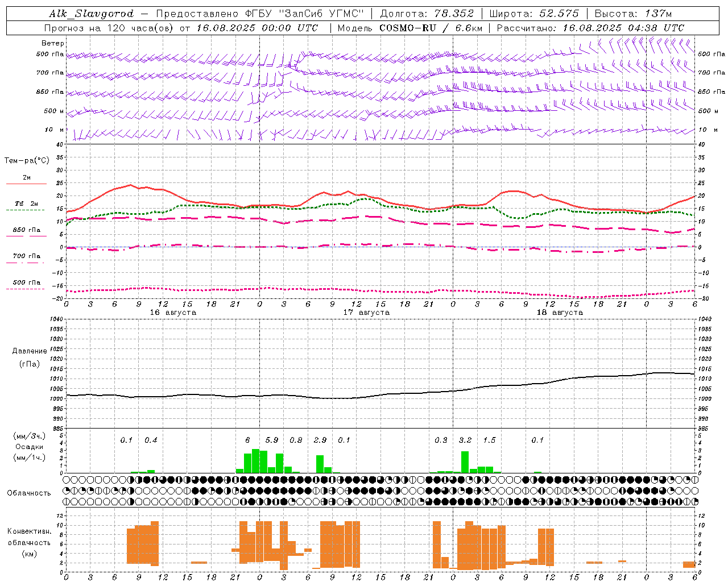
Task: Click the '0.4' precipitation amount value
Action: pos(151,440)
